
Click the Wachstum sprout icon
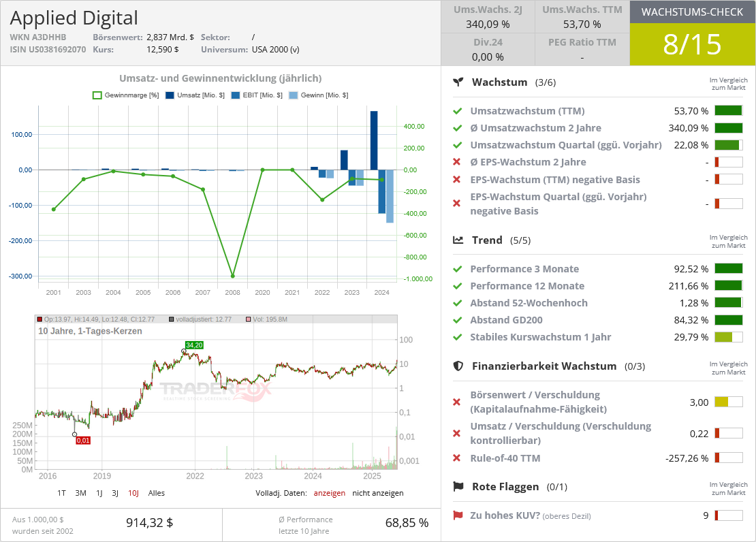[458, 82]
